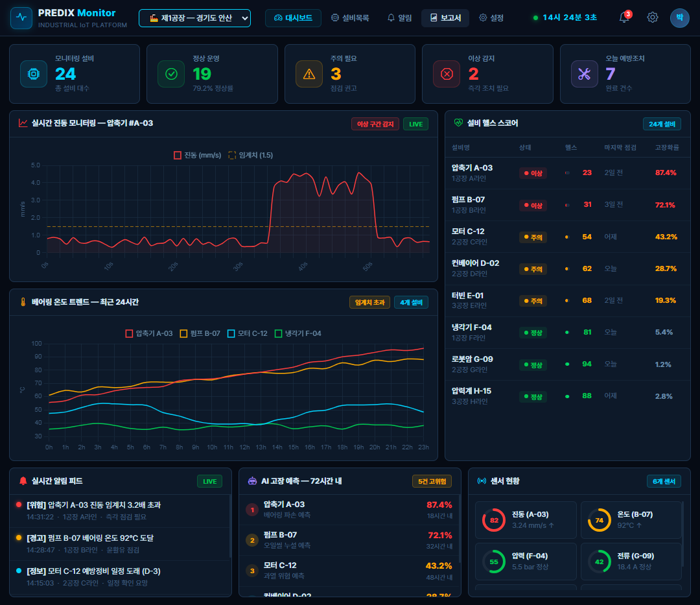Open the [위험] 압축기 A-03 진동 alert entry
Screen dimensions: 700x605
pyautogui.click(x=120, y=510)
